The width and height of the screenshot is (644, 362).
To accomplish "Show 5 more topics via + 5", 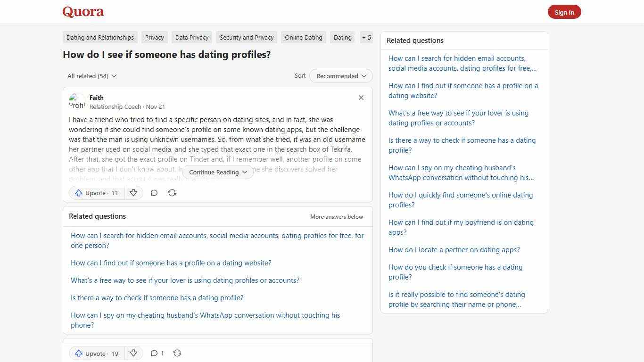I will tap(366, 37).
